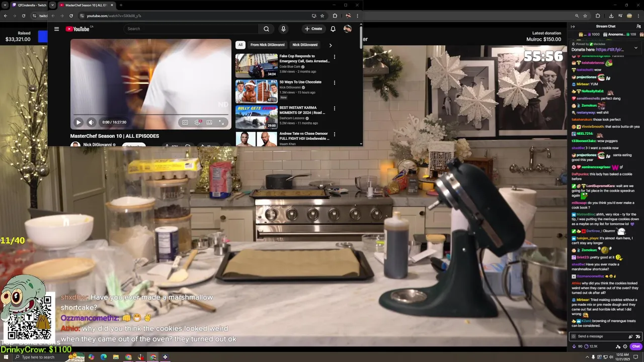This screenshot has width=644, height=362.
Task: Play the MasterChef video
Action: [78, 122]
